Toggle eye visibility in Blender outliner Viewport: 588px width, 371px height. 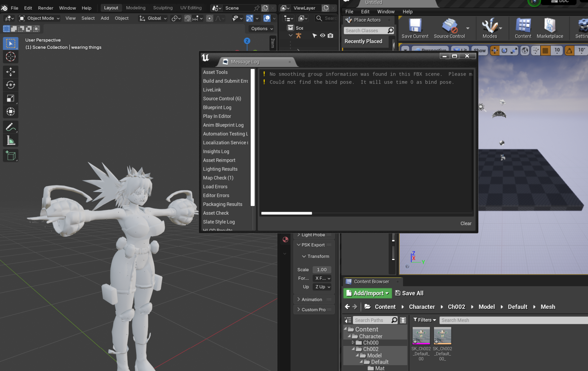pyautogui.click(x=323, y=35)
